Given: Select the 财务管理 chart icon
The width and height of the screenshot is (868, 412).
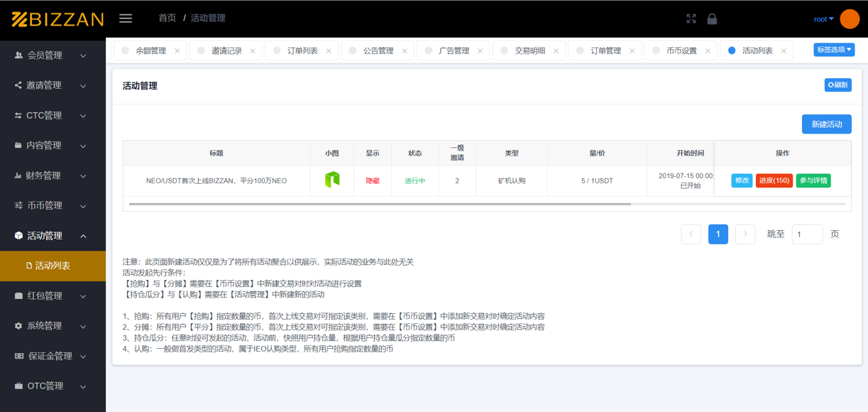Looking at the screenshot, I should pos(18,175).
